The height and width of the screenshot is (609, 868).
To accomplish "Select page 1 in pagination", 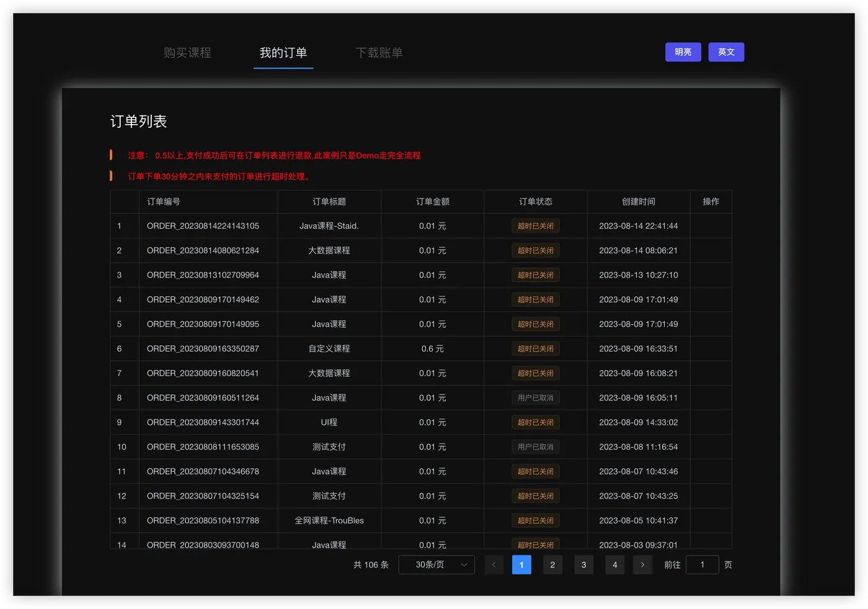I will (x=521, y=564).
